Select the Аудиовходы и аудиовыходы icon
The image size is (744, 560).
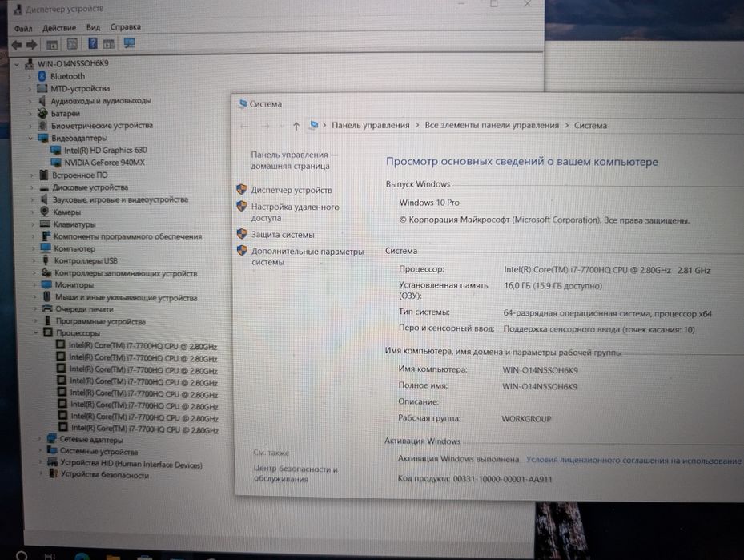pos(42,101)
